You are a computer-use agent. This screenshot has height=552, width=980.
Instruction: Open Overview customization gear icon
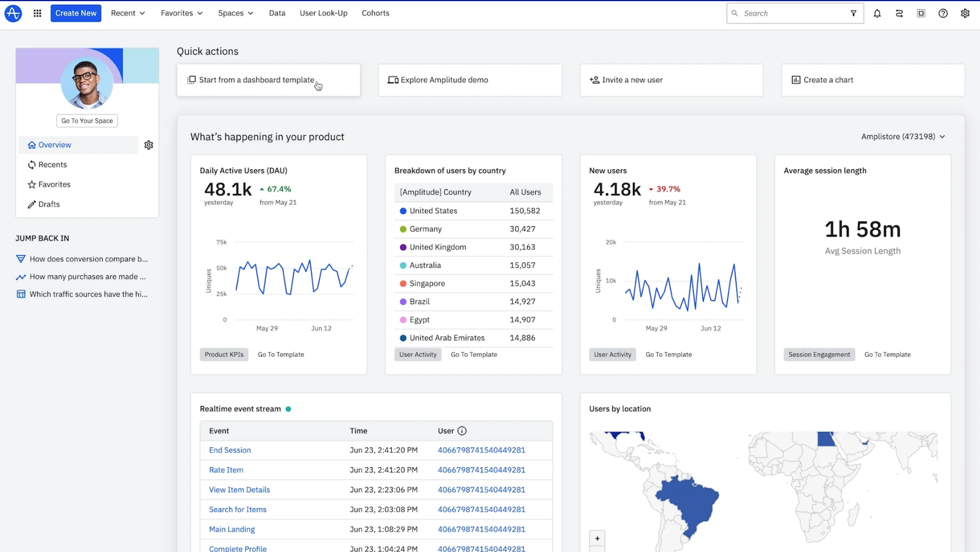pos(149,145)
